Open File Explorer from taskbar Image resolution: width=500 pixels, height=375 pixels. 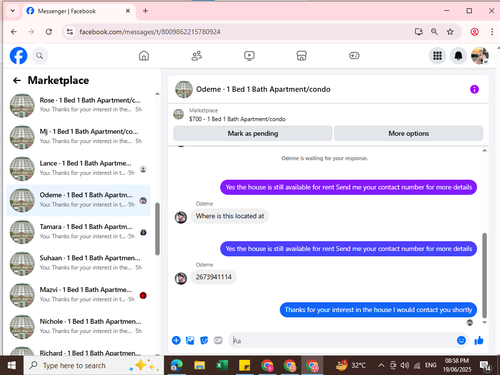[x=199, y=365]
